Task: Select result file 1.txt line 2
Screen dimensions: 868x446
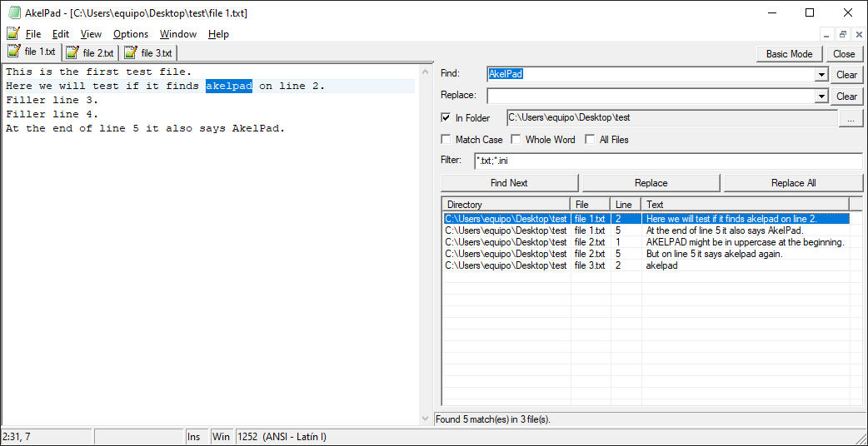Action: (646, 219)
